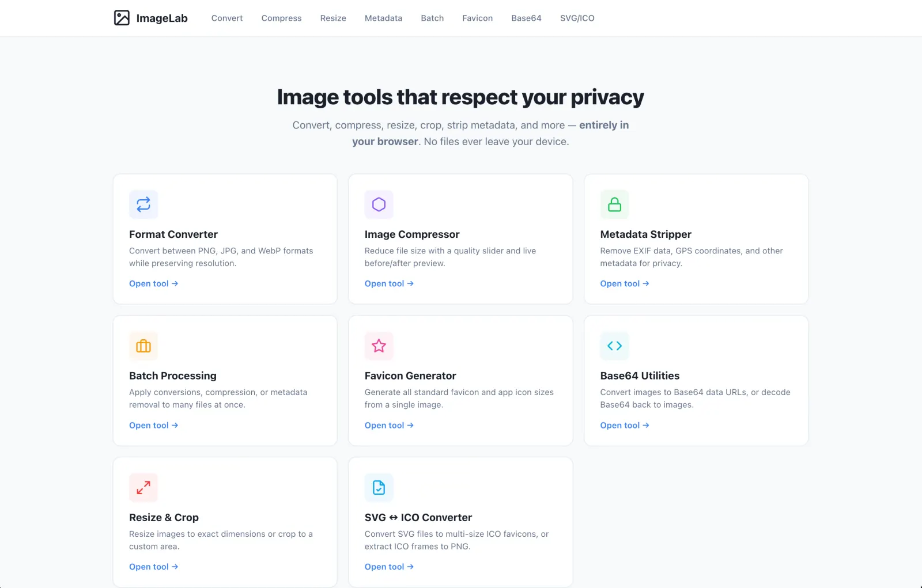Click the Metadata Stripper lock icon
This screenshot has width=922, height=588.
pyautogui.click(x=614, y=204)
